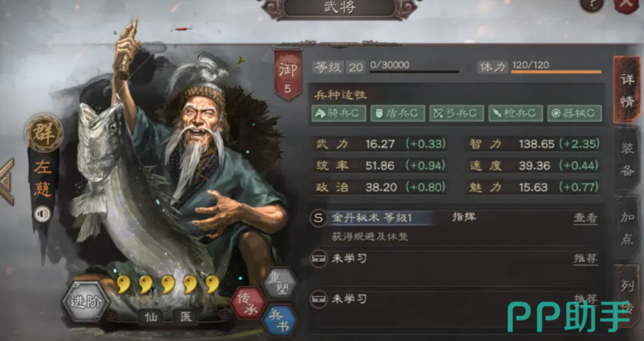Tap the 仙 trait tag
Screen dimensions: 644x341
point(151,317)
